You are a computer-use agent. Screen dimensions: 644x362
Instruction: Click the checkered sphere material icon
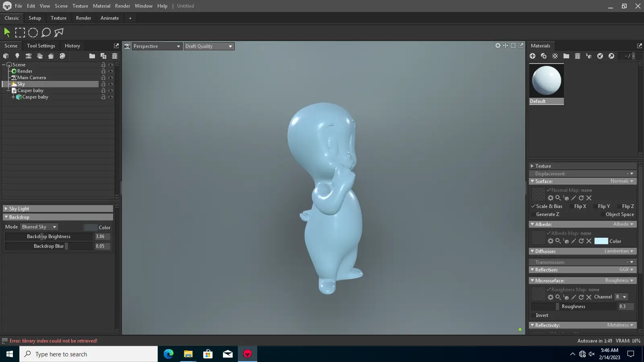555,56
